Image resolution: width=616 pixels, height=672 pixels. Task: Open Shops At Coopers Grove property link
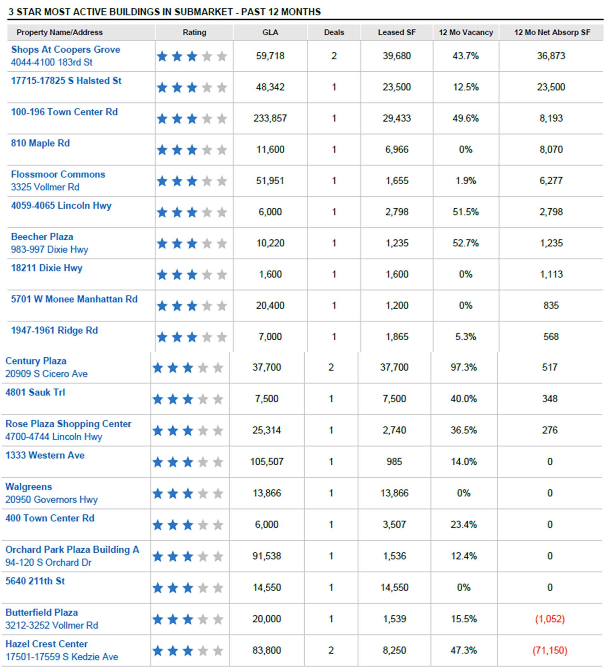pos(65,50)
